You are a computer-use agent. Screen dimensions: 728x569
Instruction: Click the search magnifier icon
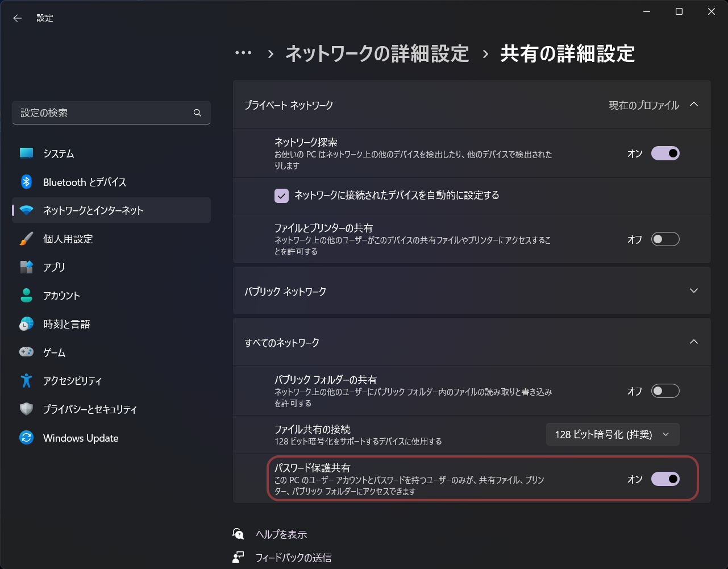click(197, 113)
